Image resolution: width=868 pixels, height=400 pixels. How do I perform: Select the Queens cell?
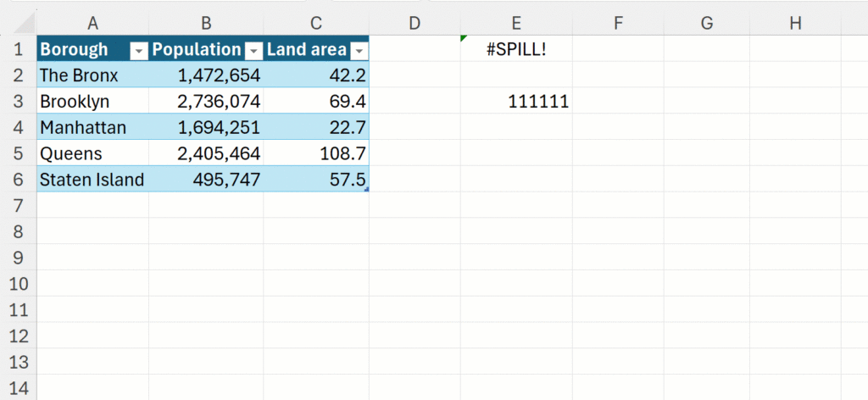(92, 153)
